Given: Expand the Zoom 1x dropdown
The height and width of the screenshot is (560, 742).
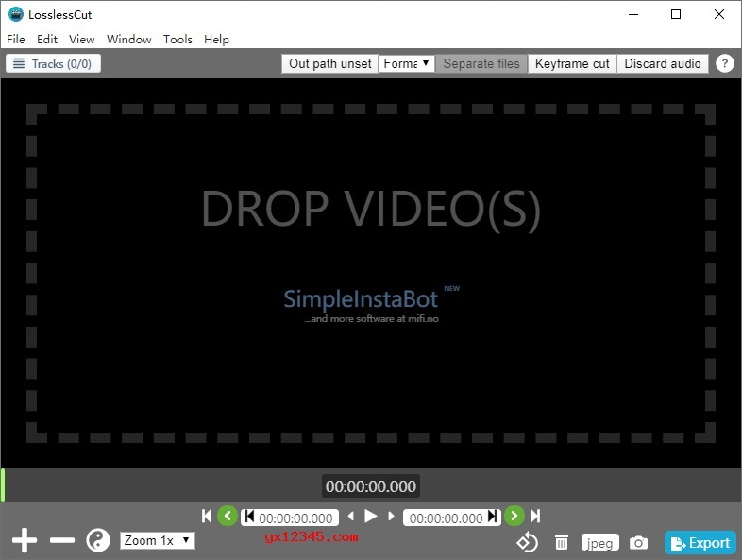Looking at the screenshot, I should click(x=158, y=540).
